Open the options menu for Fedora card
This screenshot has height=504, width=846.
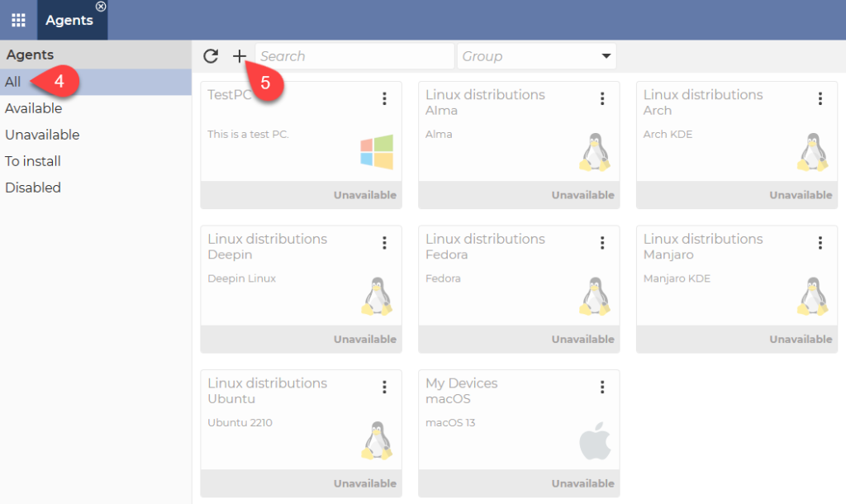[x=601, y=243]
